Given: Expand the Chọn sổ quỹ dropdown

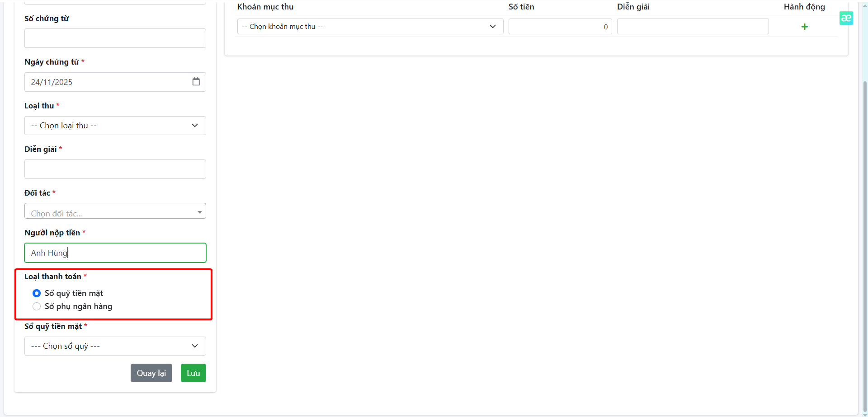Looking at the screenshot, I should click(x=115, y=346).
